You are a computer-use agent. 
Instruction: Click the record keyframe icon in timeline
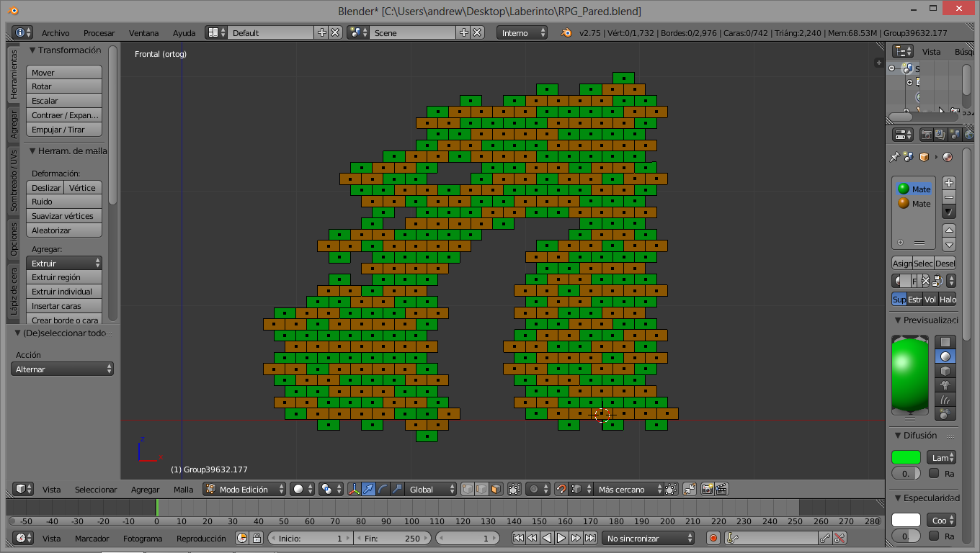713,538
